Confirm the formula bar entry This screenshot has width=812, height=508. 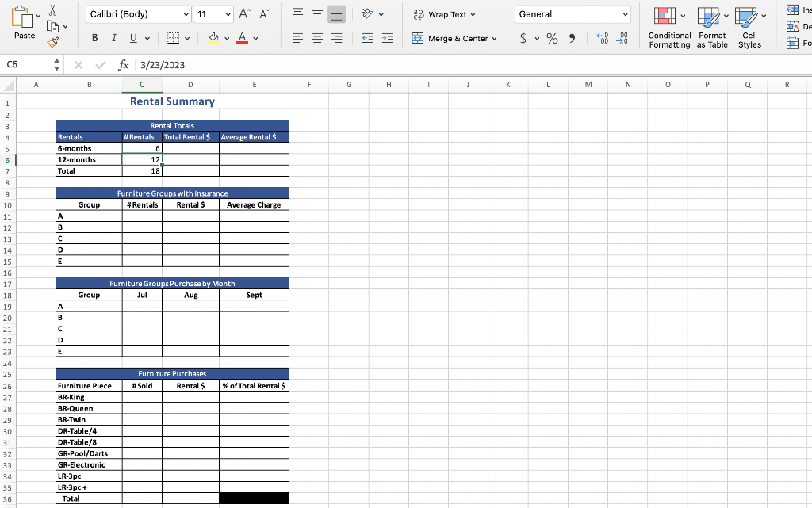[x=101, y=65]
